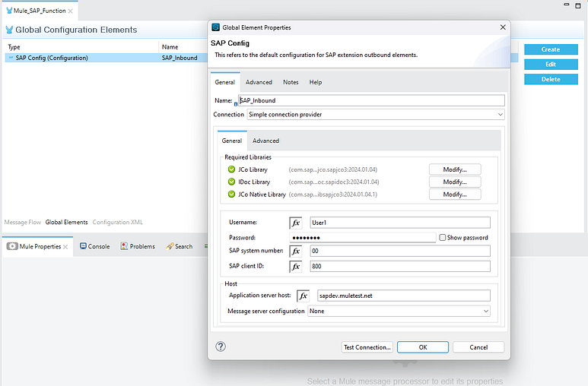Click the JCo Library green check icon
This screenshot has width=588, height=386.
(x=231, y=169)
